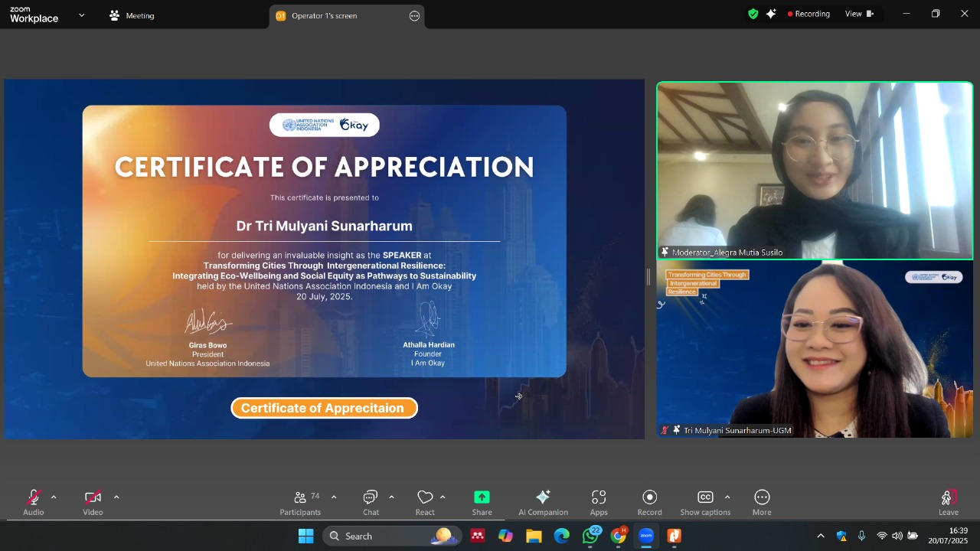Show hidden system tray icons
Screen dimensions: 980x551
pos(821,536)
